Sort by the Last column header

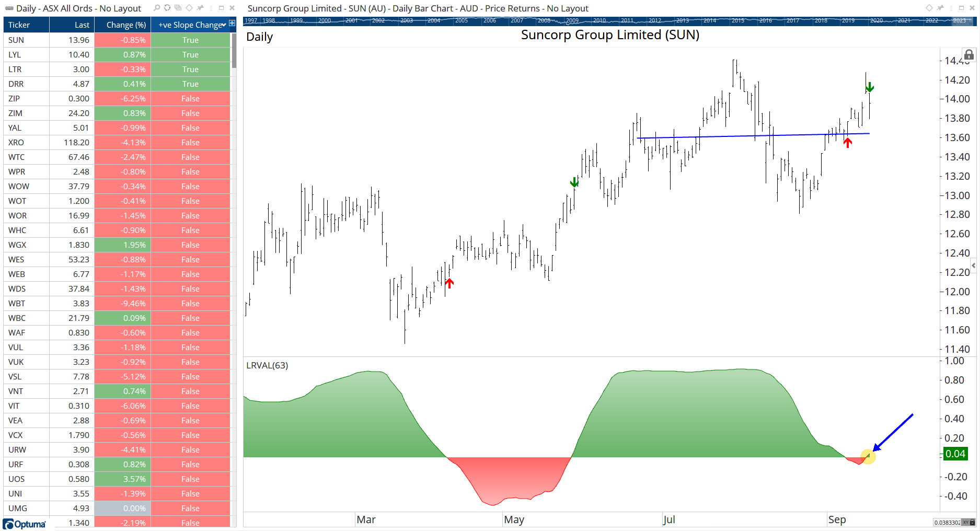click(72, 25)
